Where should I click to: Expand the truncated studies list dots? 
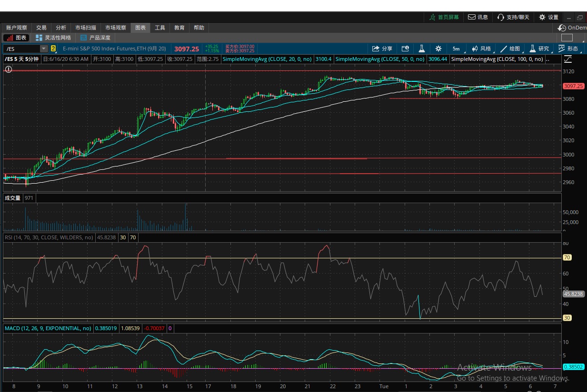547,59
